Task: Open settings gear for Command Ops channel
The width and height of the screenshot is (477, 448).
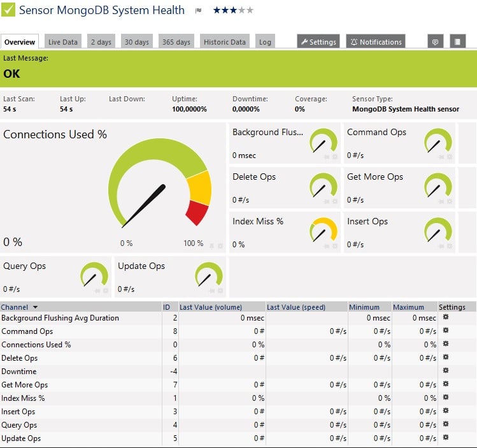Action: (446, 331)
